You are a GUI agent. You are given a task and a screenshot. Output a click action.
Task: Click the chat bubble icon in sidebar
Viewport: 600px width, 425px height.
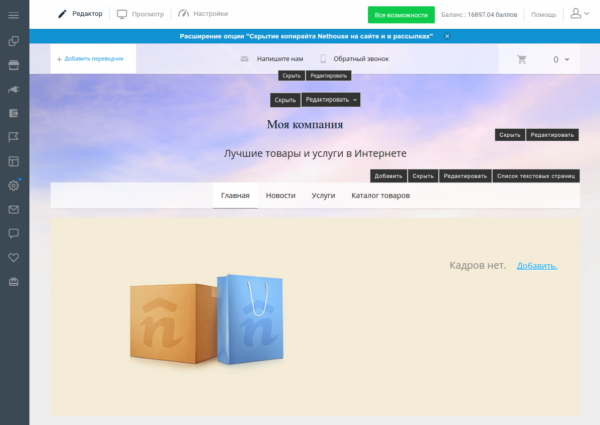click(x=14, y=233)
